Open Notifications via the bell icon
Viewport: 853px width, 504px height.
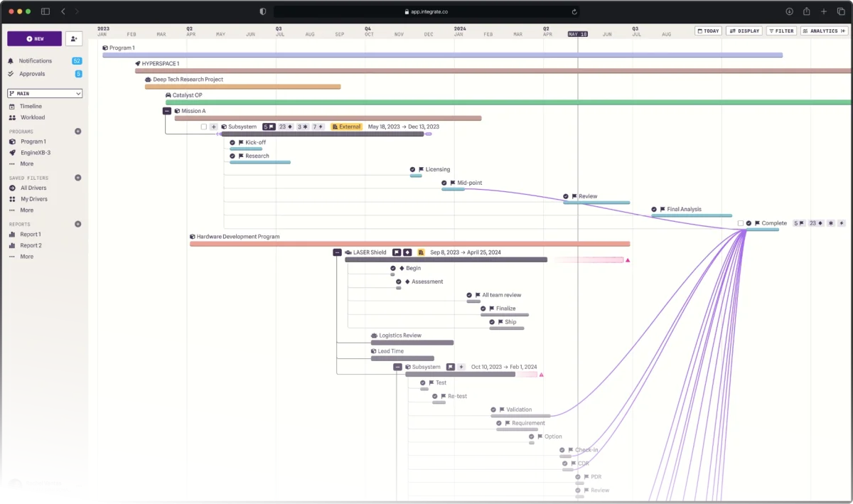coord(11,61)
